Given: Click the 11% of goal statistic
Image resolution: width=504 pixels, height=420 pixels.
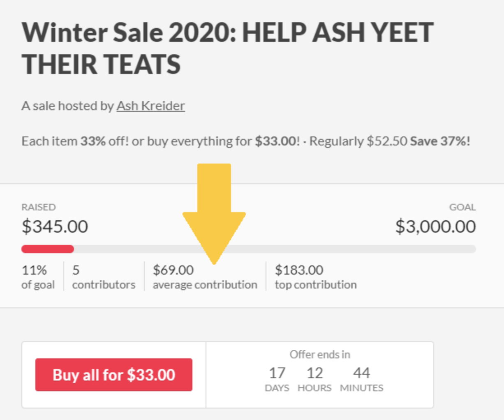Looking at the screenshot, I should pyautogui.click(x=38, y=277).
